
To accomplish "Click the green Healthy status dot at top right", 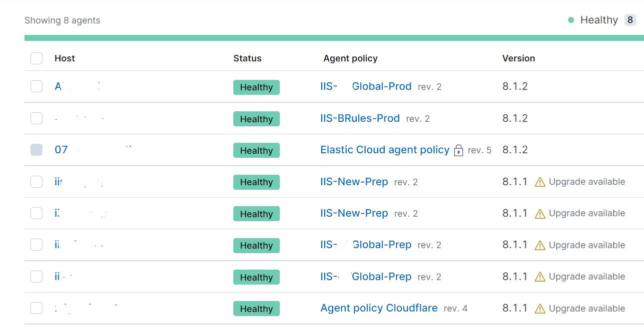I will click(x=571, y=20).
